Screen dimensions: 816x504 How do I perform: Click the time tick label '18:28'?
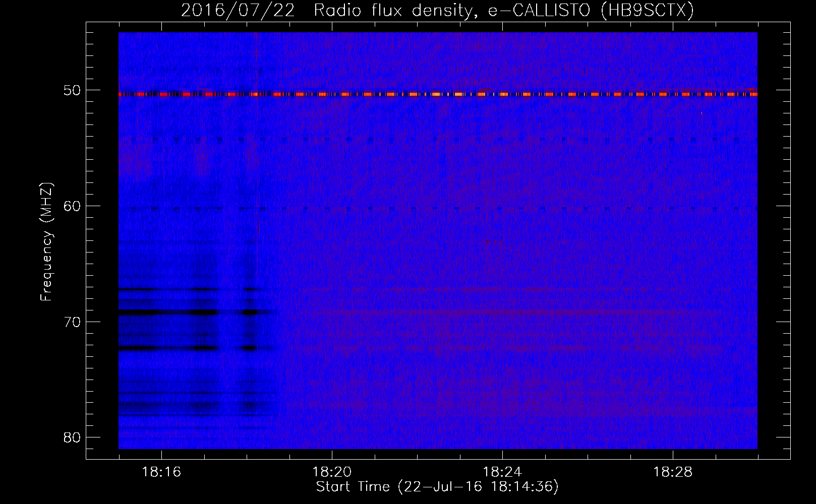673,472
